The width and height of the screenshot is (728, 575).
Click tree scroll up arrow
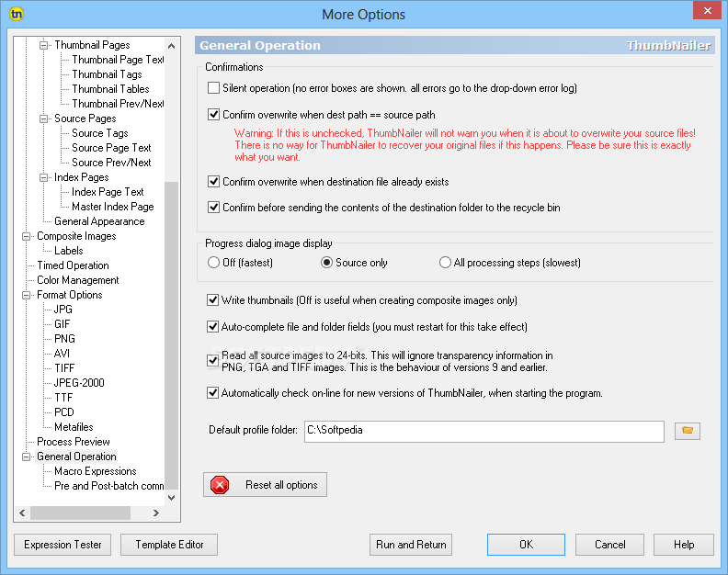pos(171,46)
